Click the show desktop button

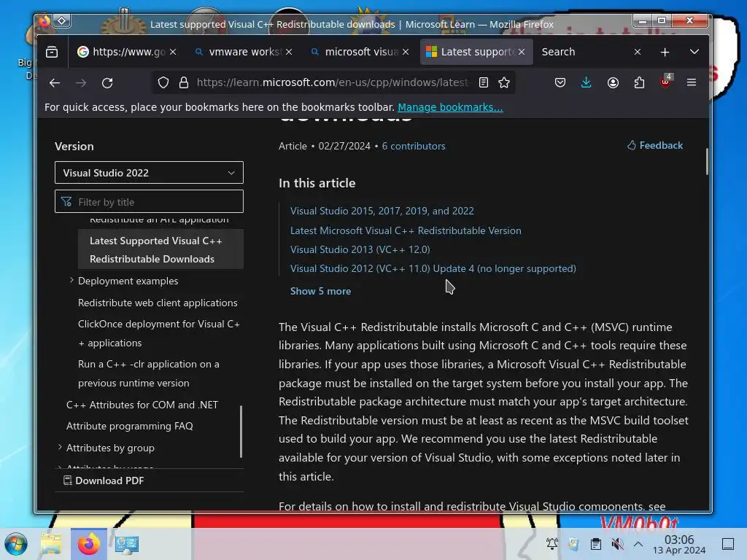(728, 544)
